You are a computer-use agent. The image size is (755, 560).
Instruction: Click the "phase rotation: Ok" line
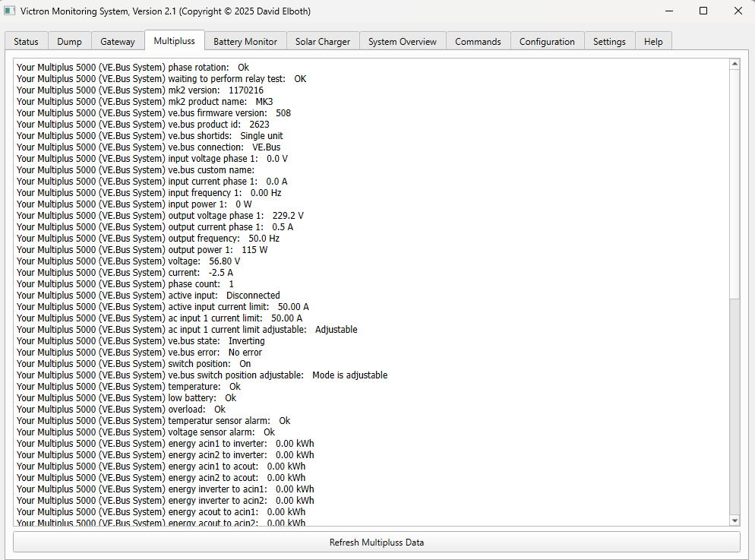(133, 68)
